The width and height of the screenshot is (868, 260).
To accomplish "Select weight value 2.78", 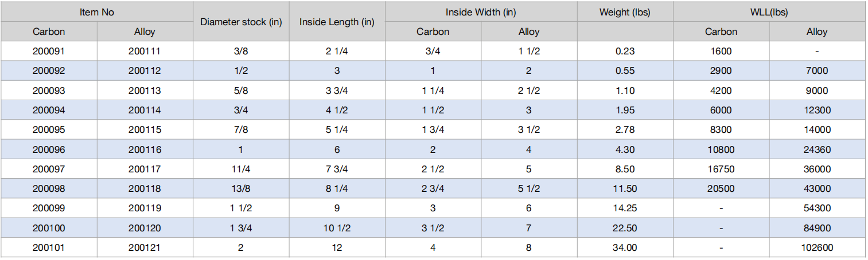I will (625, 129).
